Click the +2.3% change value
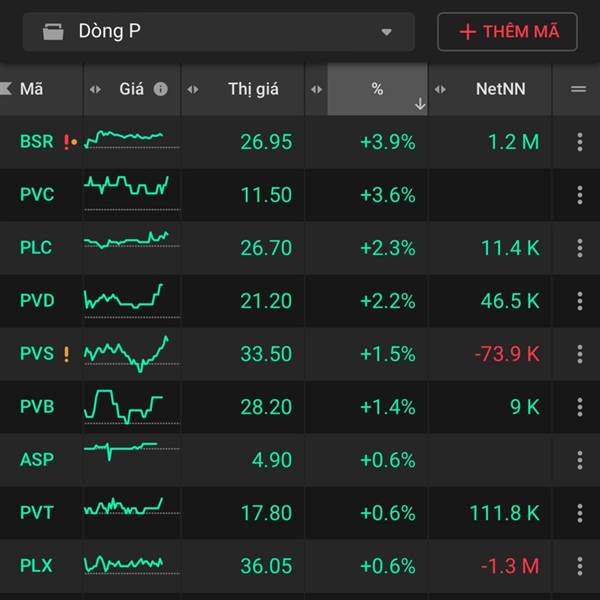The height and width of the screenshot is (600, 600). point(388,248)
